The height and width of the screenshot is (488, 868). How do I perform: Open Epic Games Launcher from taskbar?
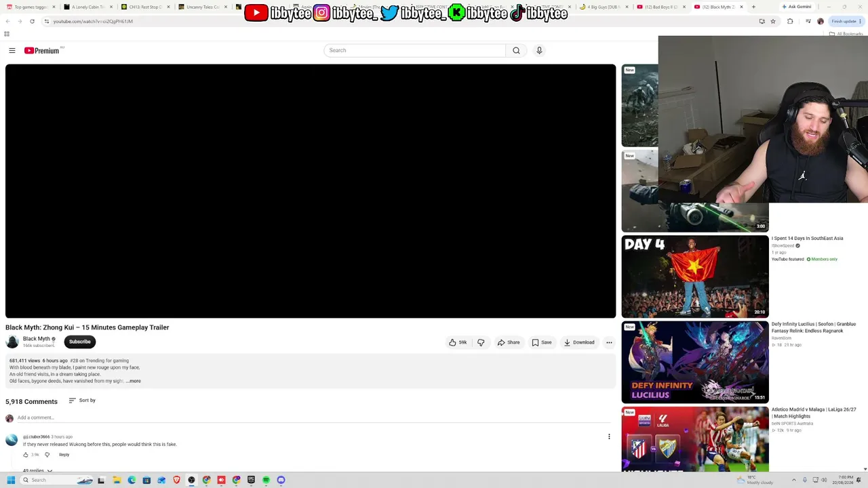[x=251, y=480]
